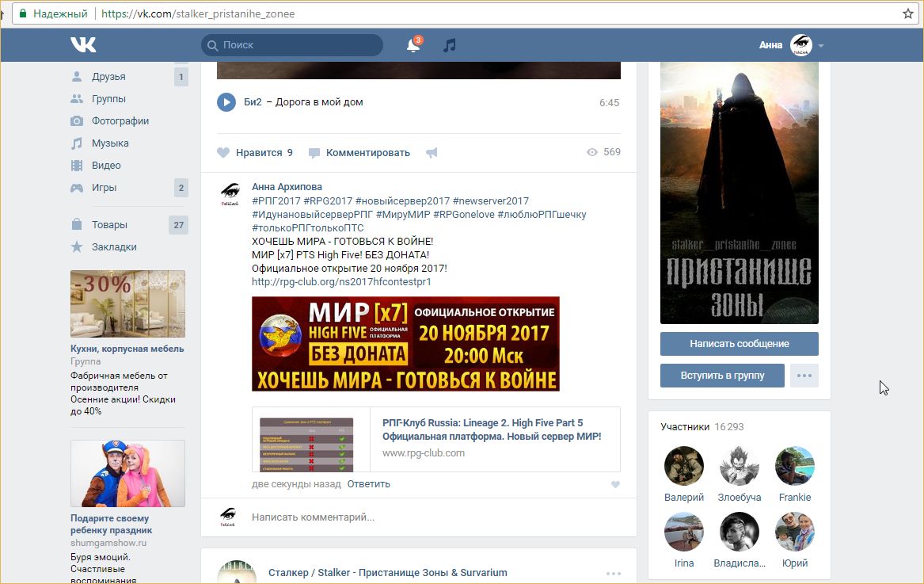This screenshot has height=584, width=924.
Task: Open Валерий's member avatar
Action: click(684, 466)
